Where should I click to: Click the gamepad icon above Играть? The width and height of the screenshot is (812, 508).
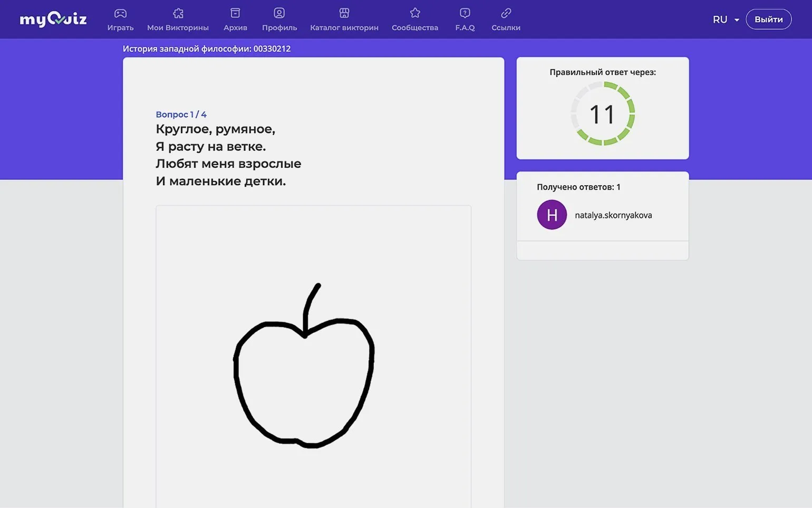tap(120, 13)
